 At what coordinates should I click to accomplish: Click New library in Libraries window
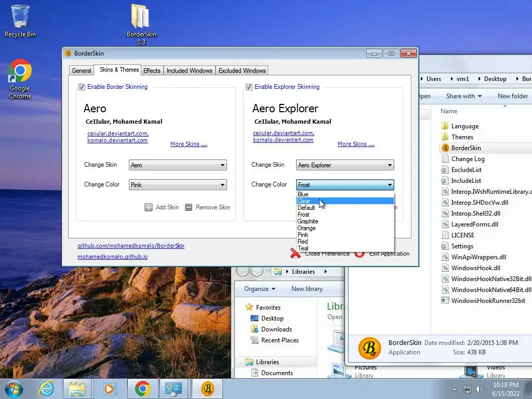(307, 289)
